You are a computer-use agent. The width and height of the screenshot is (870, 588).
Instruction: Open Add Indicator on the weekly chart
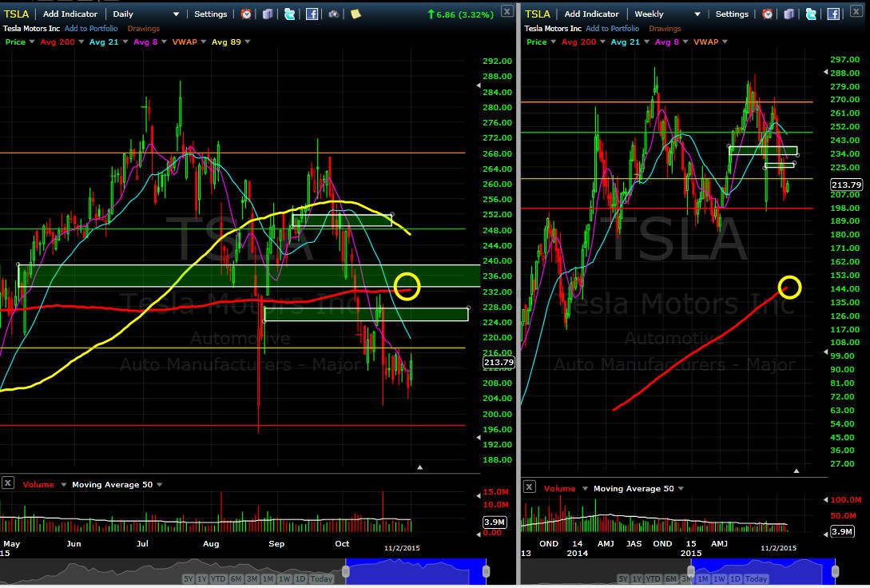click(x=591, y=14)
